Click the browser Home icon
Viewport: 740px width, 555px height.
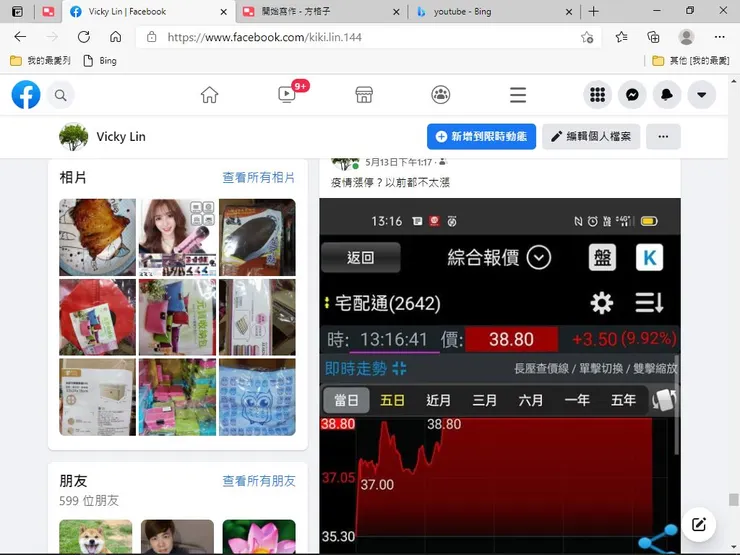pyautogui.click(x=116, y=37)
